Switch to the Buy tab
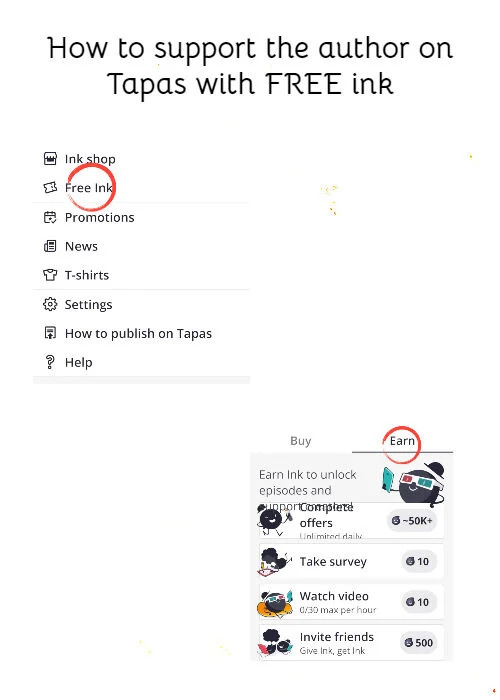This screenshot has height=700, width=500. point(300,441)
